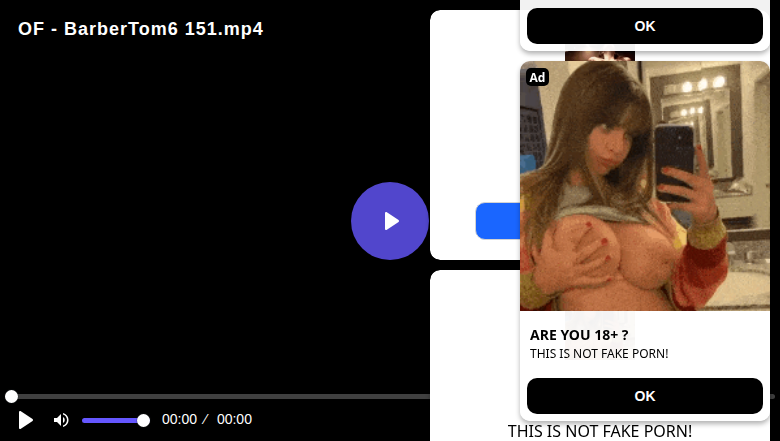Click the 'ARE YOU 18+ ?' heading
Screen dimensions: 780x441
coord(579,335)
